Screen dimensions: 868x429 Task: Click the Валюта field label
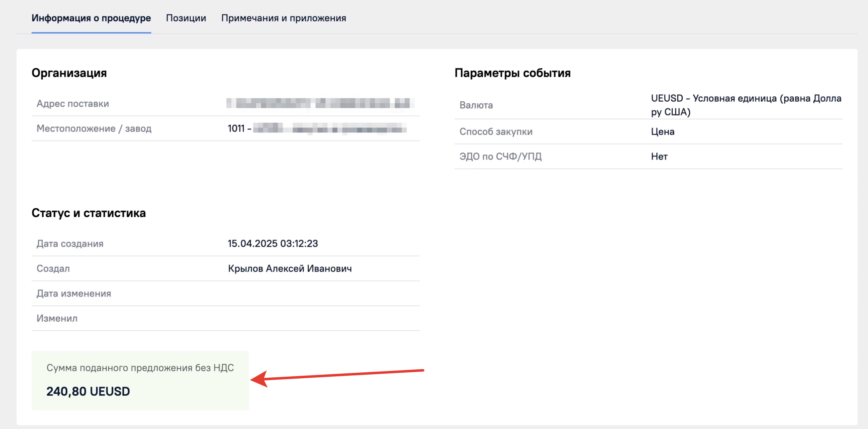pyautogui.click(x=476, y=105)
